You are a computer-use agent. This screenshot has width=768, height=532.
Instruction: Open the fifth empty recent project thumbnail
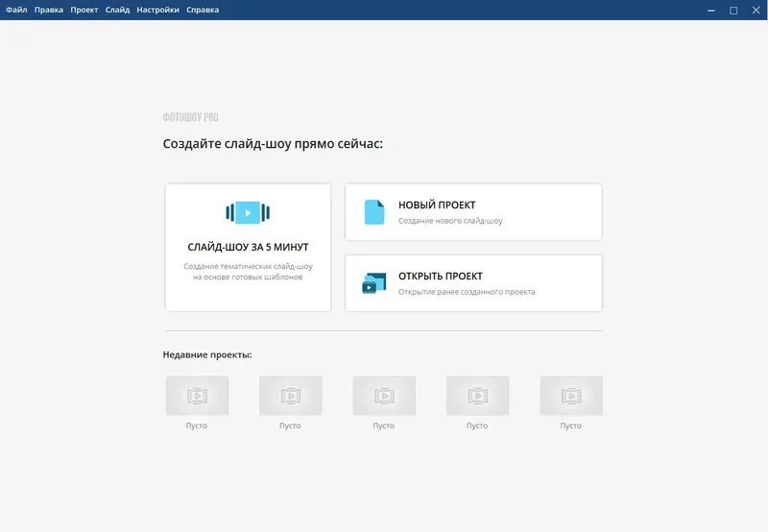pyautogui.click(x=571, y=396)
